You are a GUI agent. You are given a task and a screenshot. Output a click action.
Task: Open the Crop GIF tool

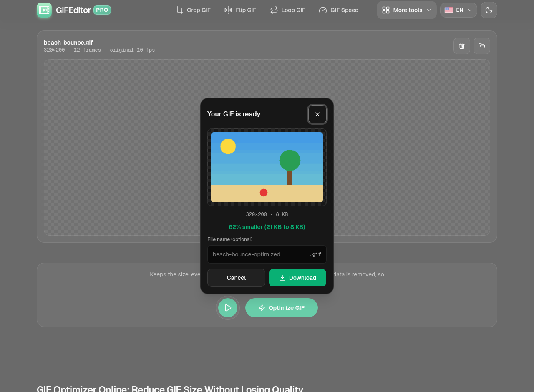coord(193,10)
